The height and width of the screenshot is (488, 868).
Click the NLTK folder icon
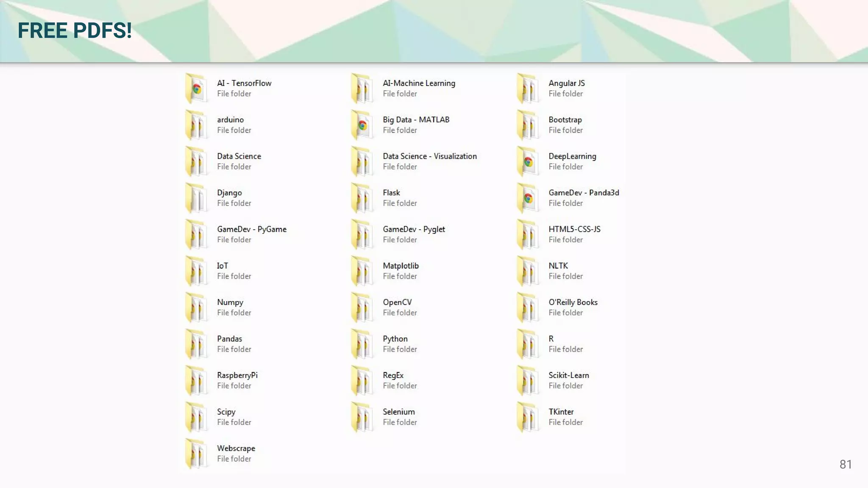[528, 271]
